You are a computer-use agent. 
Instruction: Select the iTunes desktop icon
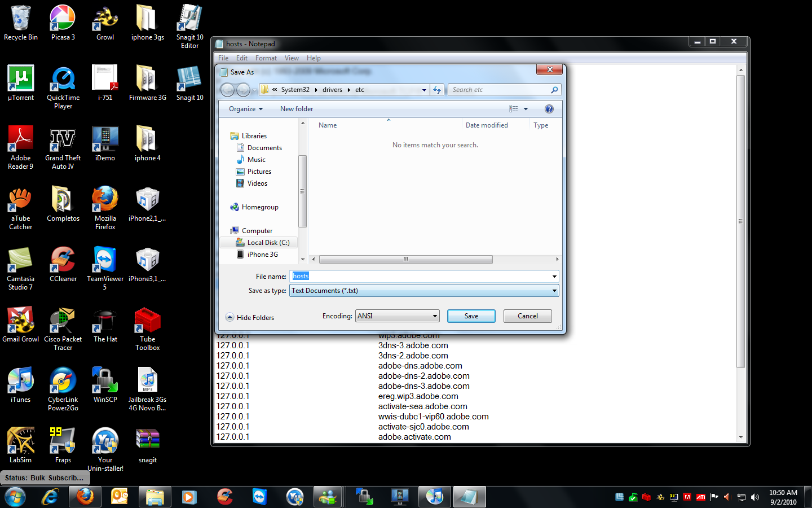coord(20,385)
